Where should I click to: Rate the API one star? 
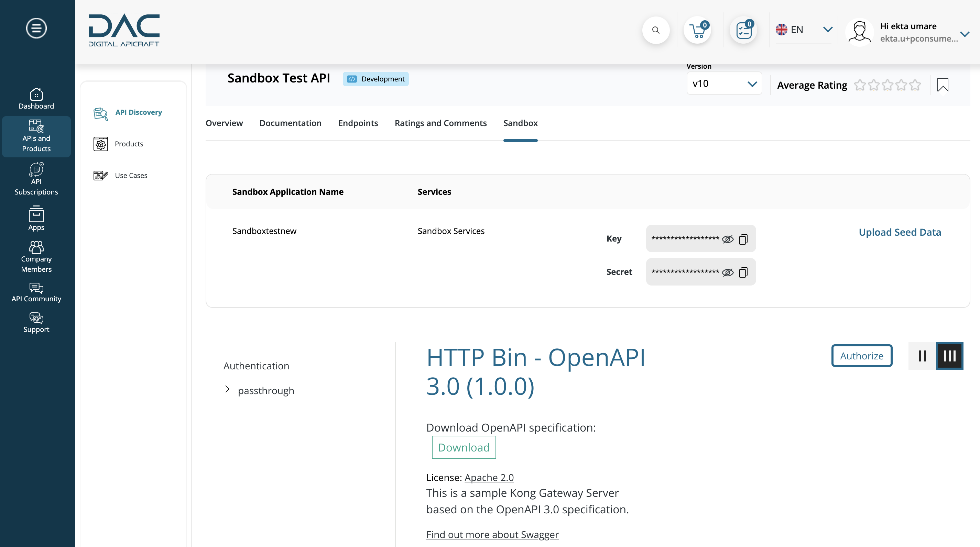pyautogui.click(x=860, y=85)
